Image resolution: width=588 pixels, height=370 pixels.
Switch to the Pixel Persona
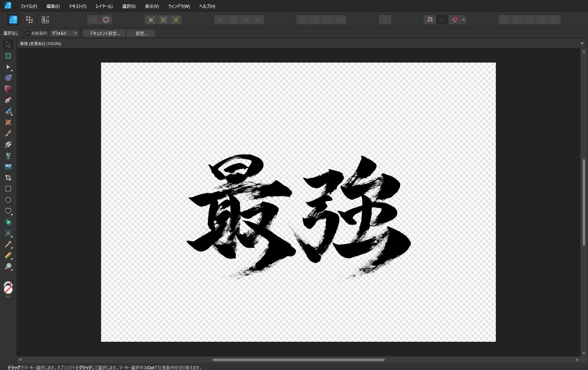click(29, 20)
